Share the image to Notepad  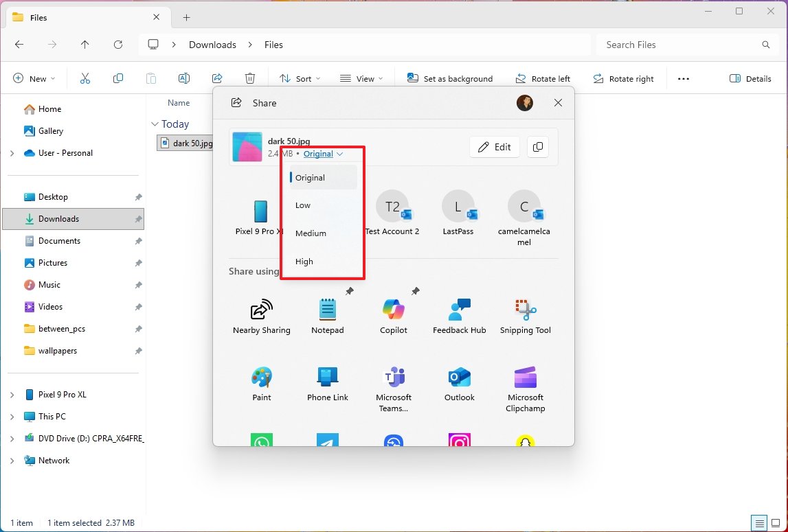point(327,316)
